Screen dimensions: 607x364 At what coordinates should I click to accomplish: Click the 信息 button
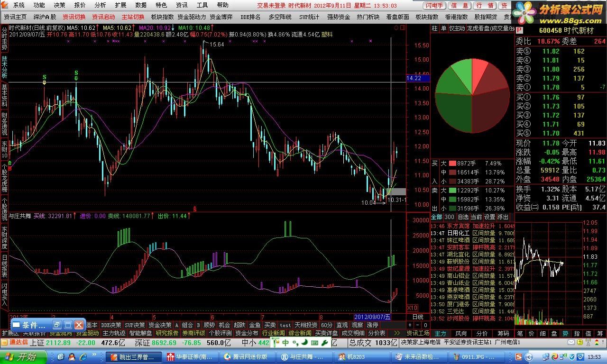point(460,6)
